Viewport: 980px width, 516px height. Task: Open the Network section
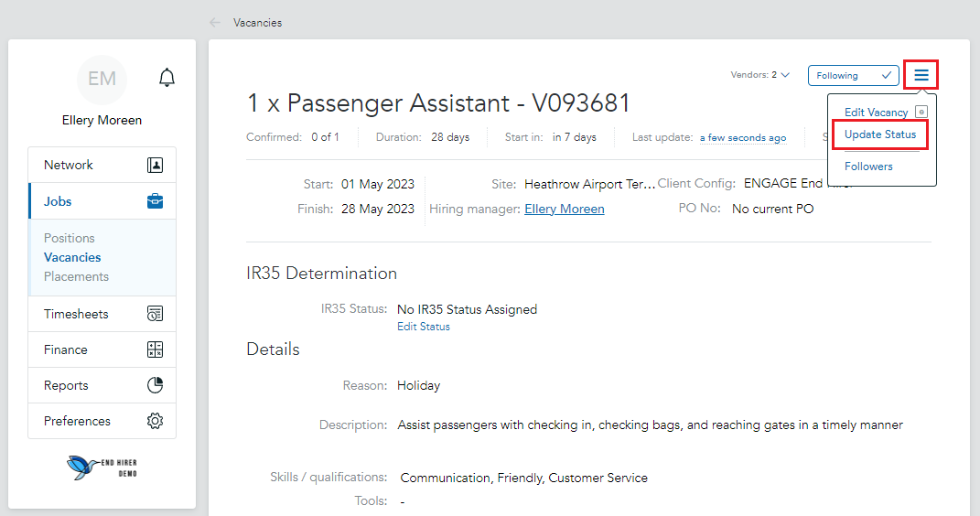pyautogui.click(x=102, y=165)
